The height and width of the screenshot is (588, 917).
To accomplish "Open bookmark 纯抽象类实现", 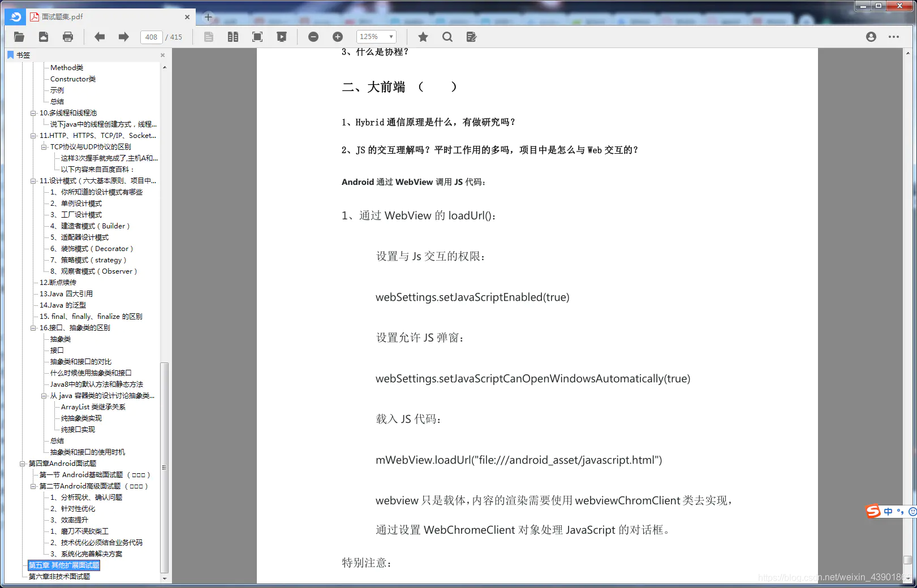I will (x=81, y=418).
